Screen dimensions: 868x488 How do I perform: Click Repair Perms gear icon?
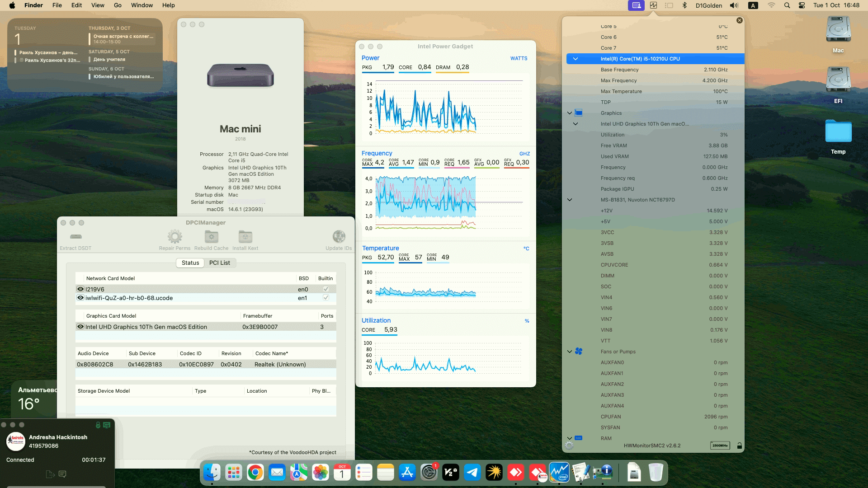(175, 236)
